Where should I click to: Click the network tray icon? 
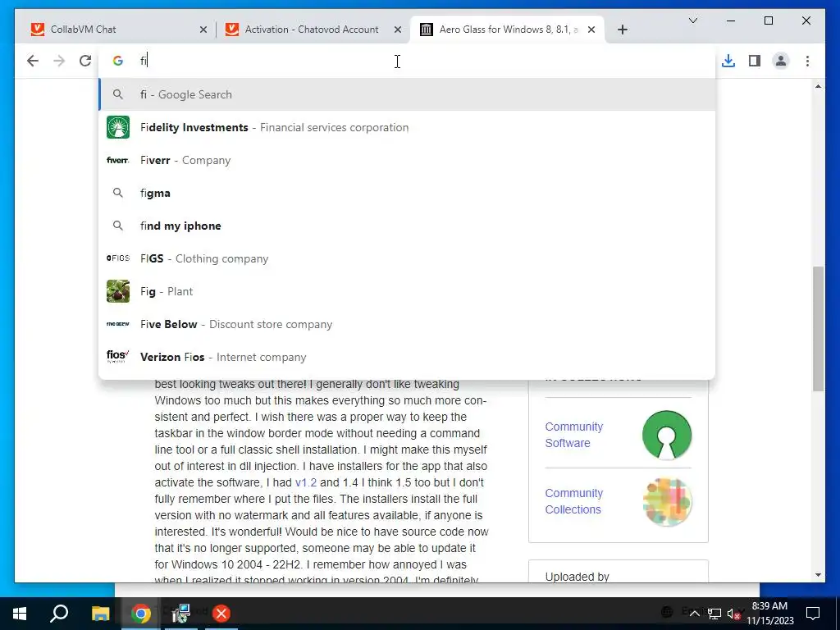point(714,614)
